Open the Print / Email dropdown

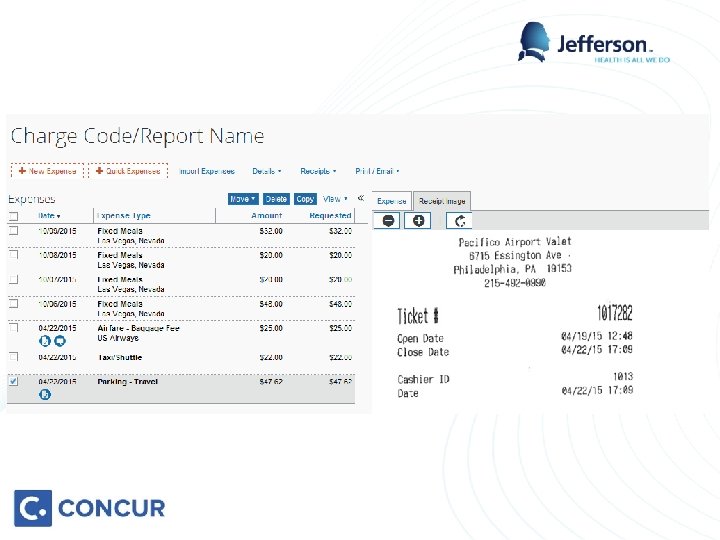click(x=377, y=171)
